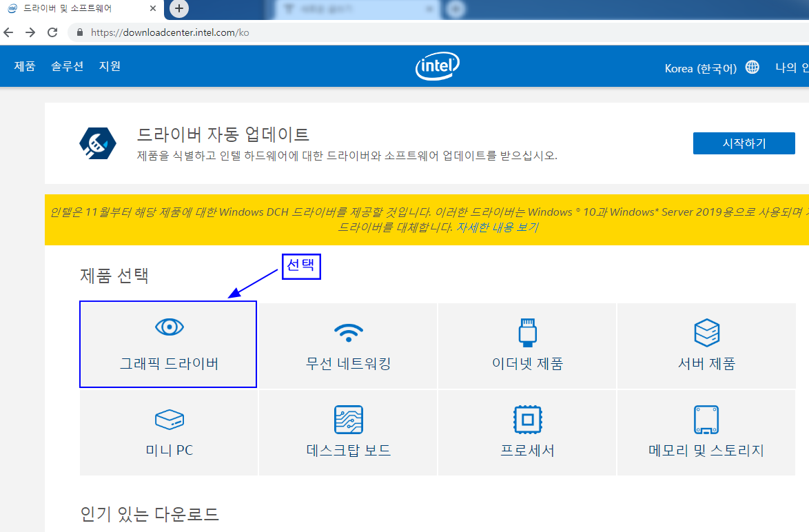
Task: Select the 무선 네트워킹 label
Action: pyautogui.click(x=349, y=363)
